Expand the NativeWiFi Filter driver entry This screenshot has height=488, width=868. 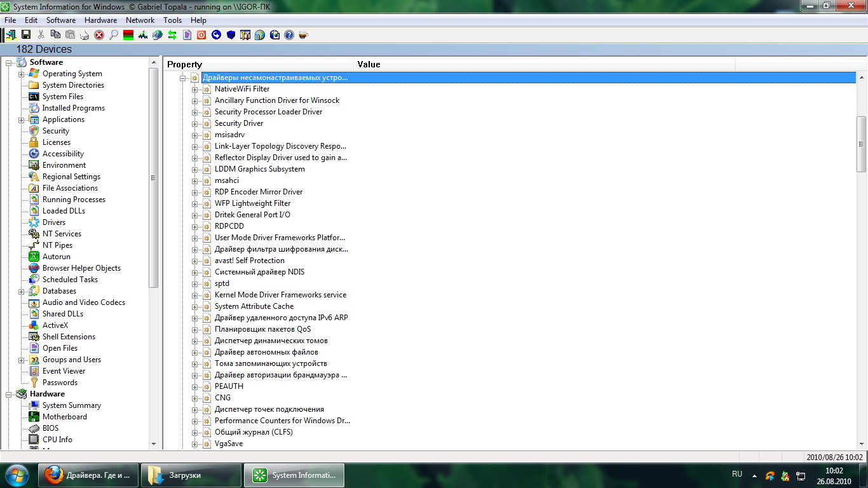[x=195, y=89]
